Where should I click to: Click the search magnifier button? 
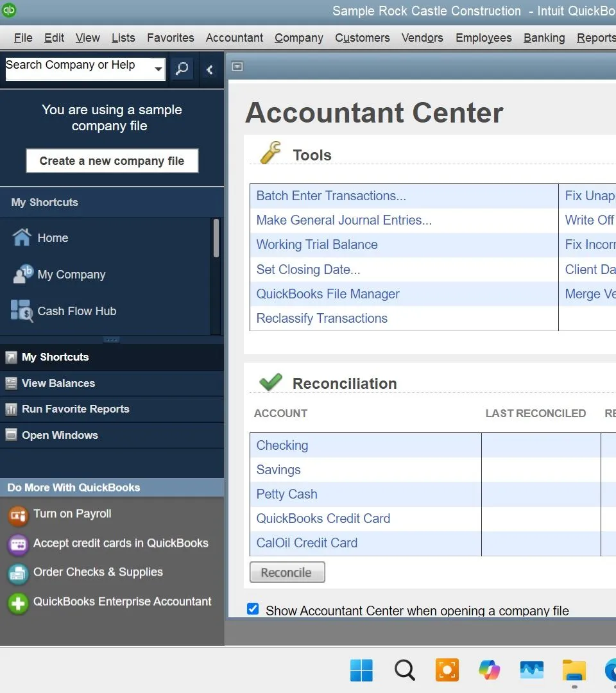(182, 69)
